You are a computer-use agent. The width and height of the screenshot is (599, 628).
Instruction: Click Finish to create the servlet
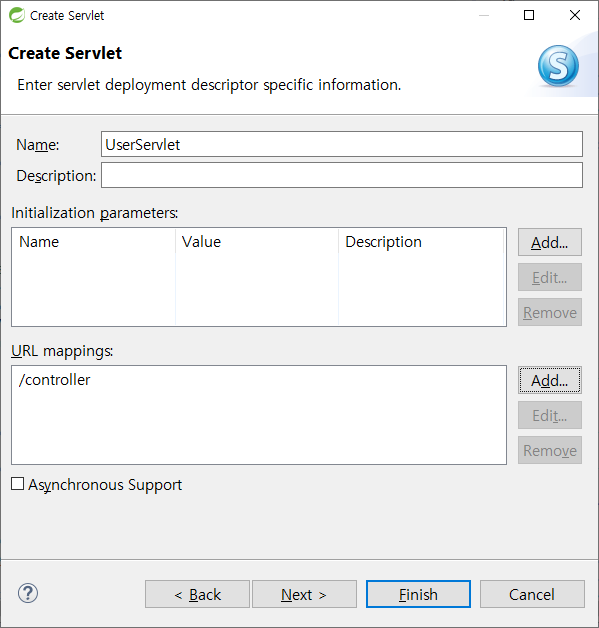pos(418,594)
